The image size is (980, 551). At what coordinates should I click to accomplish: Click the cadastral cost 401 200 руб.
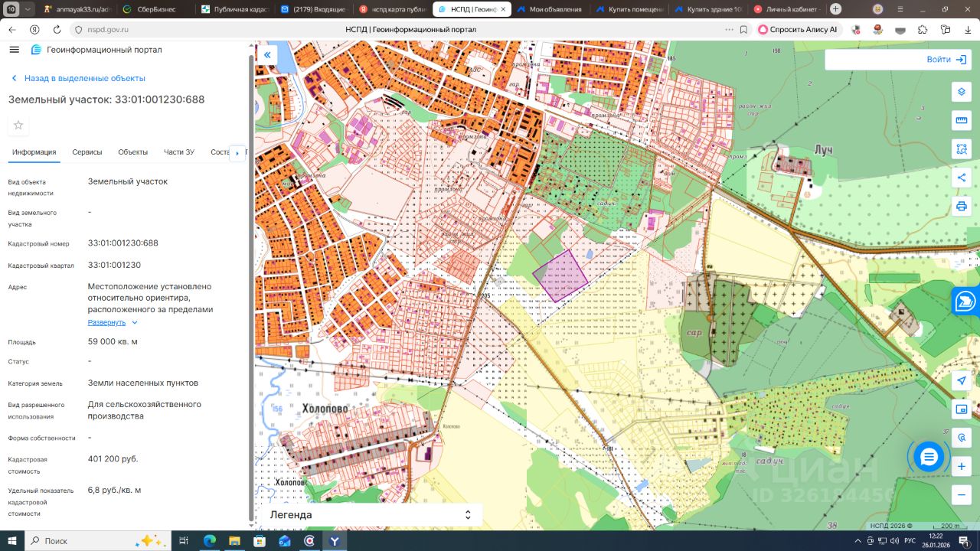(x=113, y=459)
